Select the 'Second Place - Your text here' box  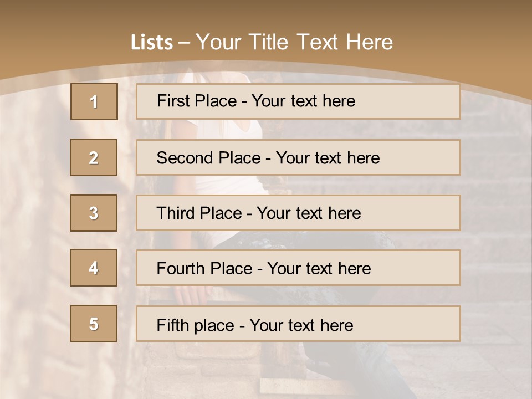point(298,157)
